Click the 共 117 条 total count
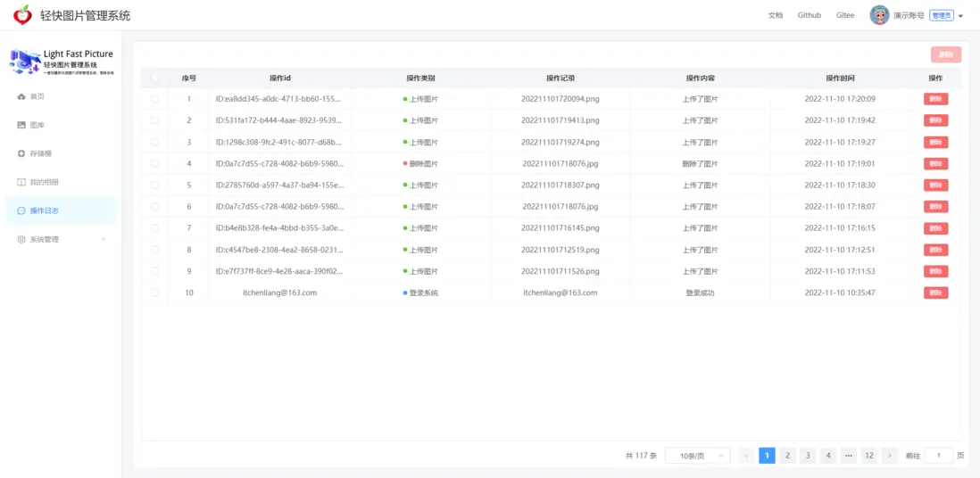Screen dimensions: 980x478 641,456
